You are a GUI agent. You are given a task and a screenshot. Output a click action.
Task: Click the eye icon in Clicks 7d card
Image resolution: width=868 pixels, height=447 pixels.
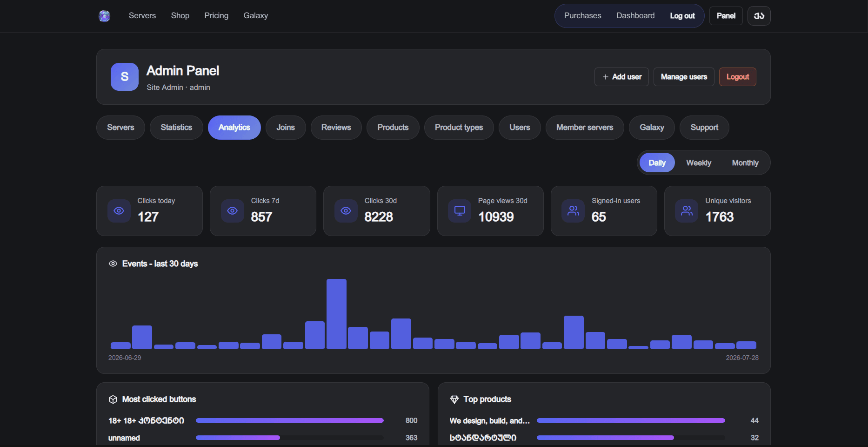tap(233, 211)
